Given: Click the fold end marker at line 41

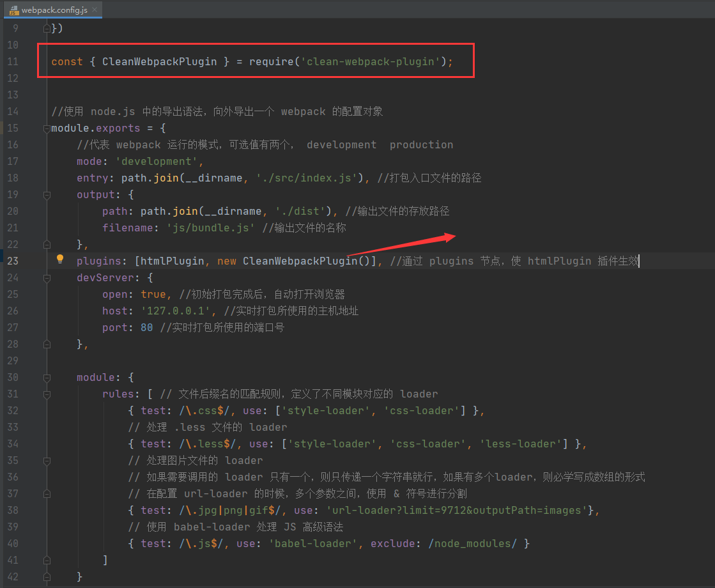Looking at the screenshot, I should click(x=47, y=561).
